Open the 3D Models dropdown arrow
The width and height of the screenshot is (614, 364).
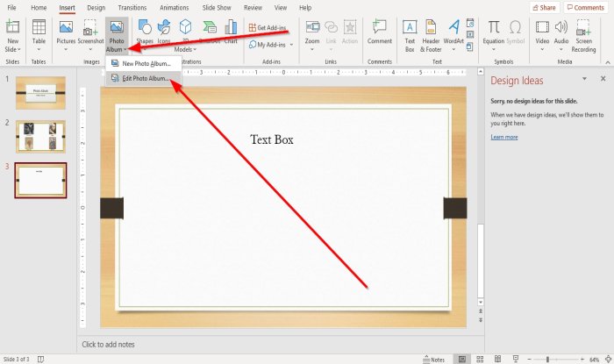(195, 50)
